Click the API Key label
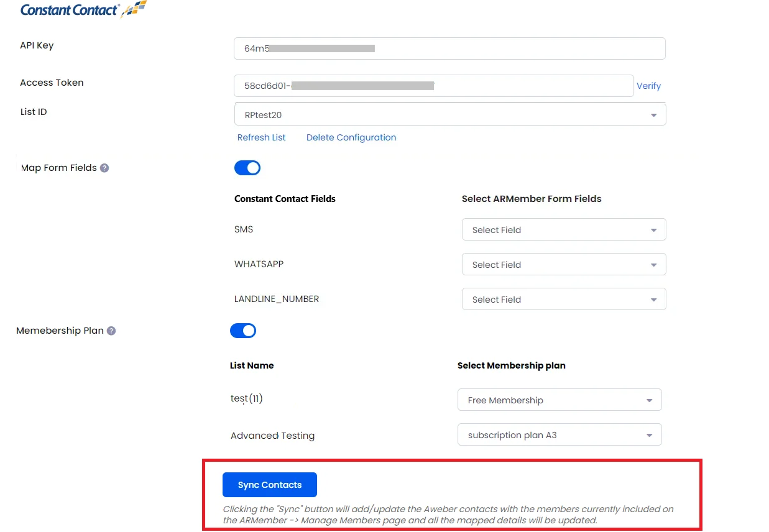Screen dimensions: 769x532 pyautogui.click(x=37, y=45)
